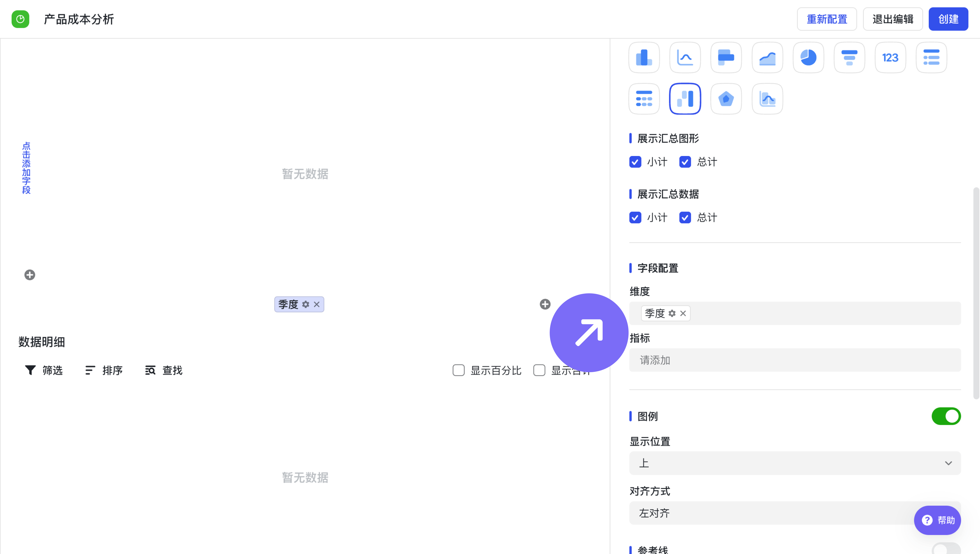980x554 pixels.
Task: Select the highlighted waterfall chart type icon
Action: (x=685, y=99)
